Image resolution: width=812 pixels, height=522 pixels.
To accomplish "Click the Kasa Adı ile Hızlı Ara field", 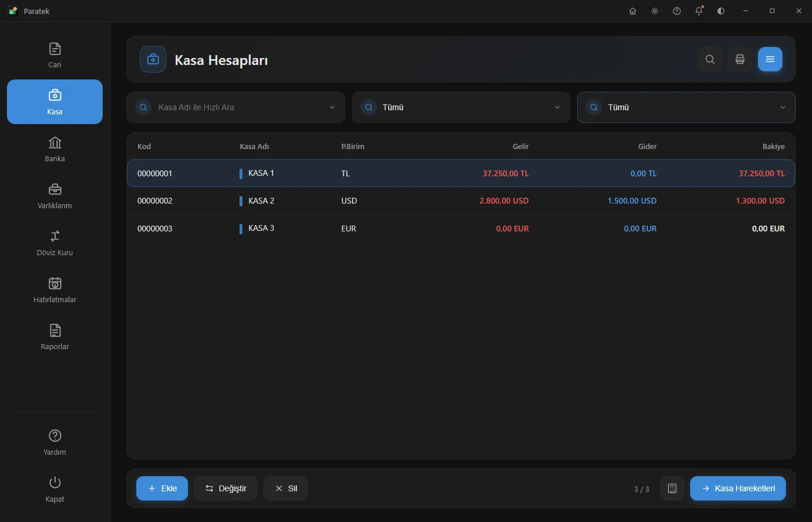I will 235,107.
